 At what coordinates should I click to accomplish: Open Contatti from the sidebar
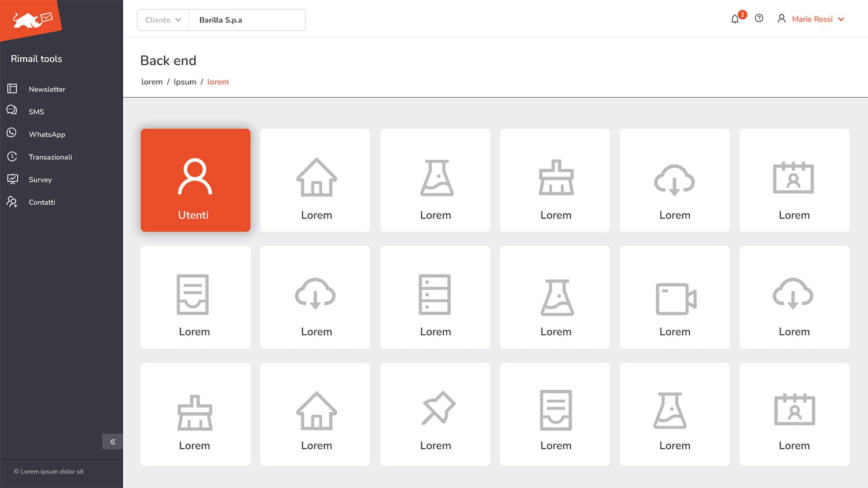click(42, 202)
